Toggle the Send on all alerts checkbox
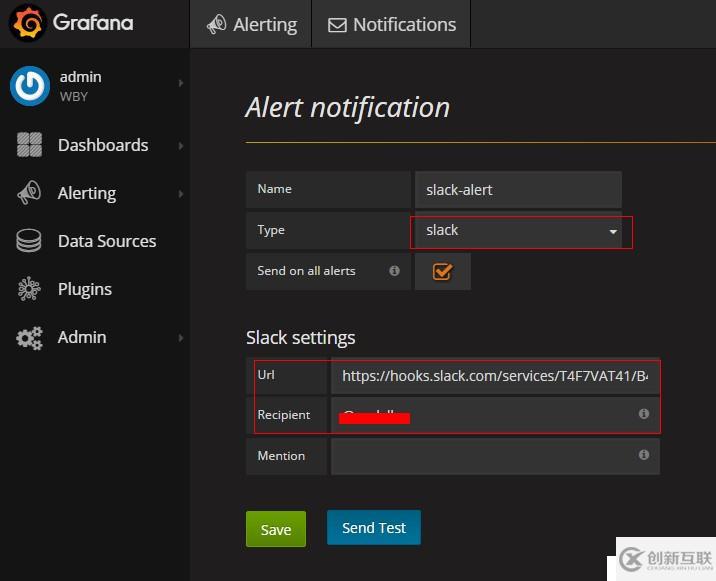The height and width of the screenshot is (581, 716). (442, 272)
